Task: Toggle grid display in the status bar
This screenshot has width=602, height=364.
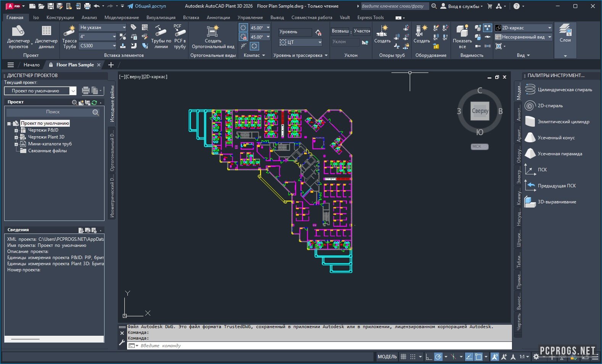Action: 403,357
